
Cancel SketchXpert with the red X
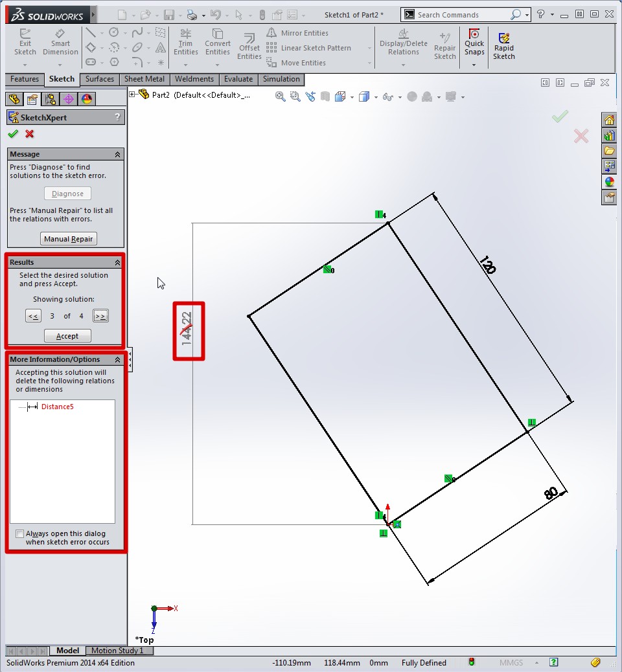tap(29, 134)
